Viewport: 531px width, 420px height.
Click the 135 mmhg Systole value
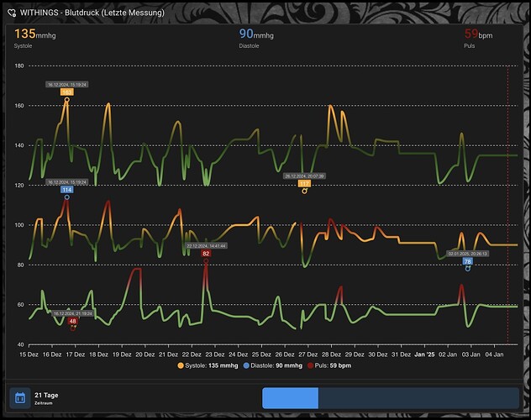34,34
